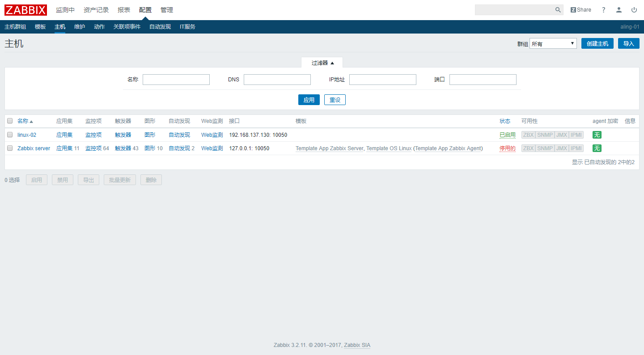Go to the 关联项事件 submenu tab
The width and height of the screenshot is (644, 355).
click(127, 27)
